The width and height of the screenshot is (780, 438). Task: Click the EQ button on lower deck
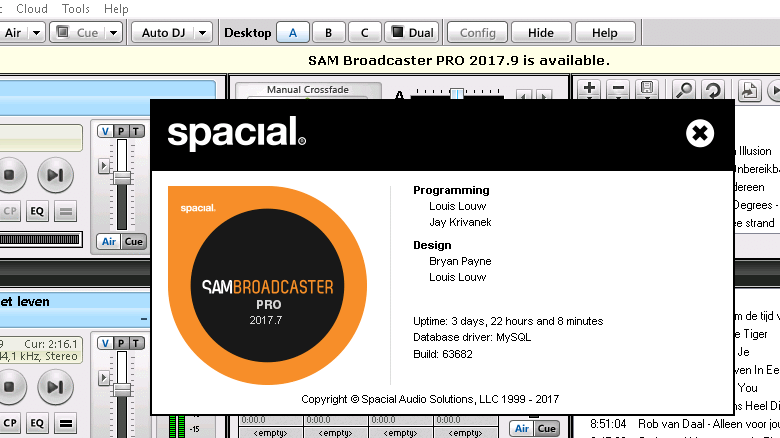pyautogui.click(x=37, y=424)
